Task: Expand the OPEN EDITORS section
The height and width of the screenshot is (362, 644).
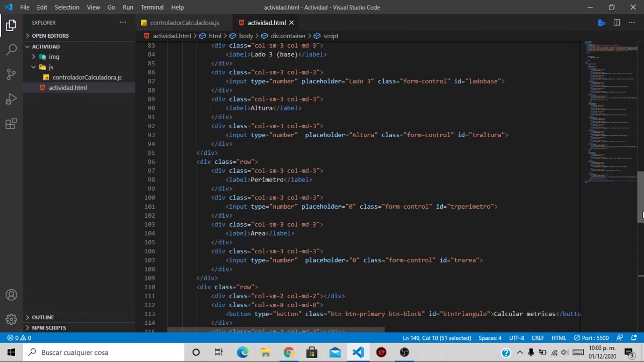Action: pyautogui.click(x=50, y=36)
